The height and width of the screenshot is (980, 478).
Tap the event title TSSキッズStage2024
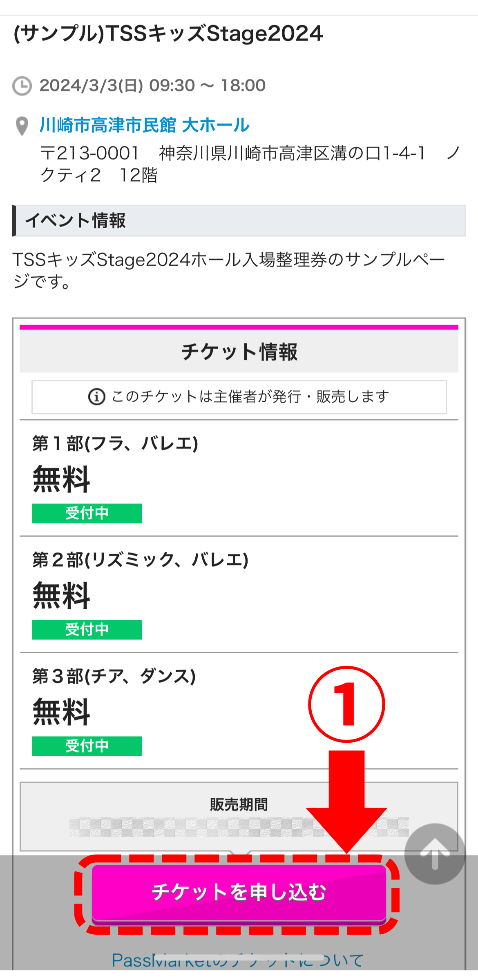pos(168,34)
